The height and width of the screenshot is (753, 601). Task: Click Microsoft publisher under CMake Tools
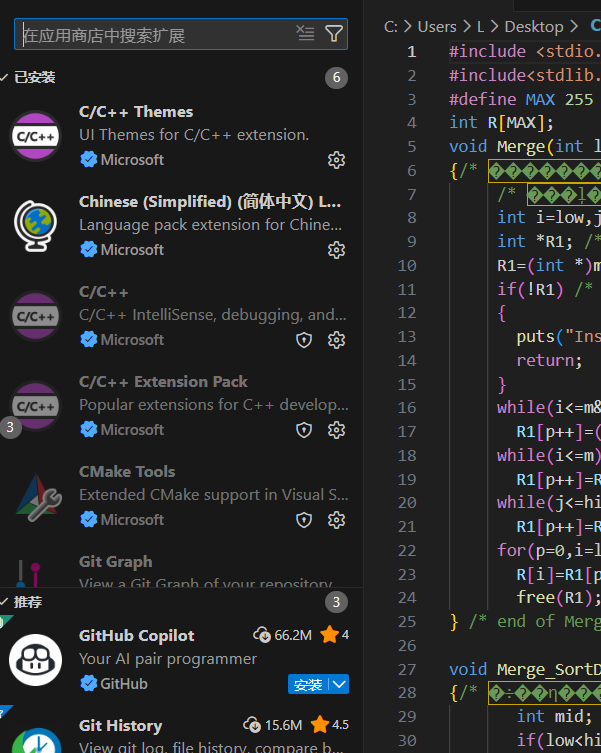tap(132, 520)
